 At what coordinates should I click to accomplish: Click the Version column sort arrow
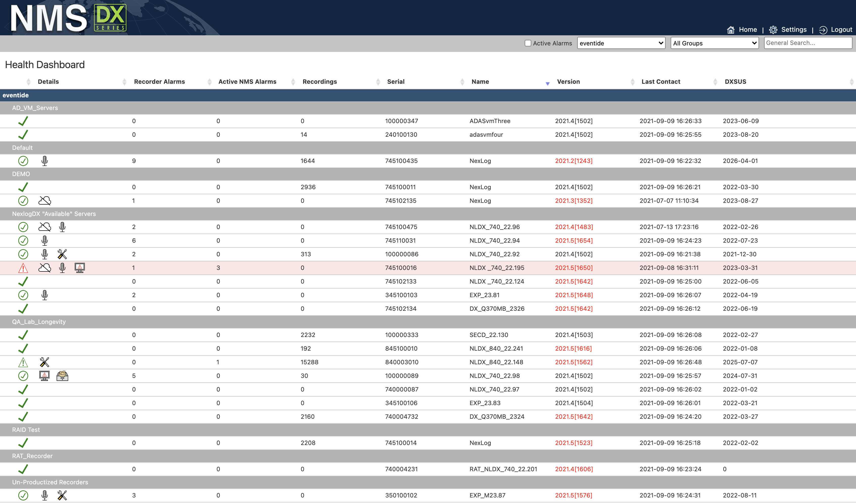pyautogui.click(x=547, y=83)
